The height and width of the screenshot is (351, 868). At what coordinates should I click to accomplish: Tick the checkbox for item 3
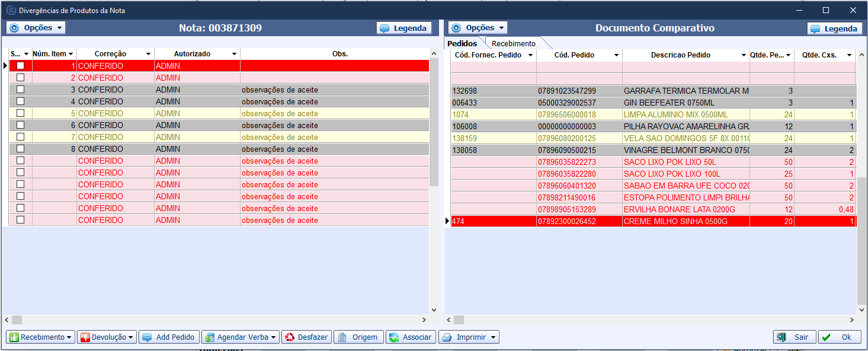pyautogui.click(x=21, y=90)
